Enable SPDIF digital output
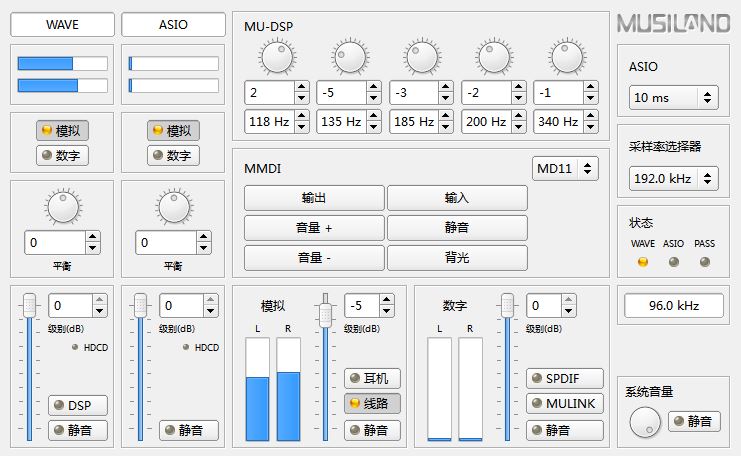The width and height of the screenshot is (741, 456). 565,378
